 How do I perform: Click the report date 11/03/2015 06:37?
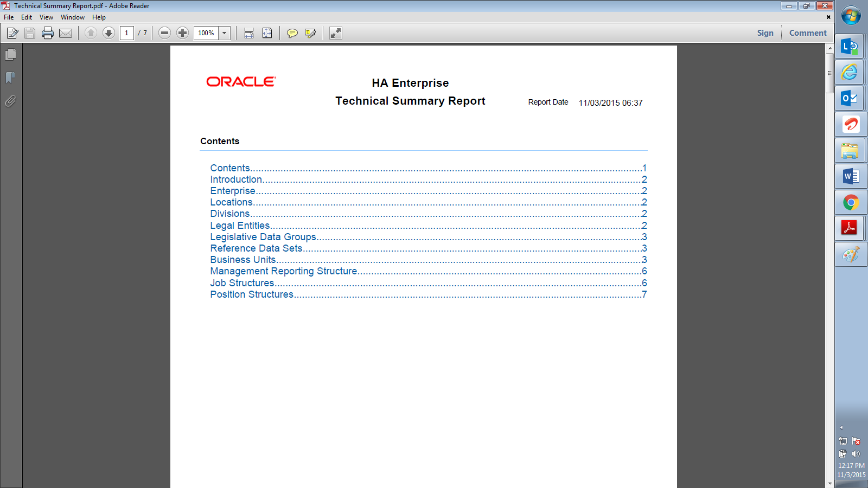[610, 102]
